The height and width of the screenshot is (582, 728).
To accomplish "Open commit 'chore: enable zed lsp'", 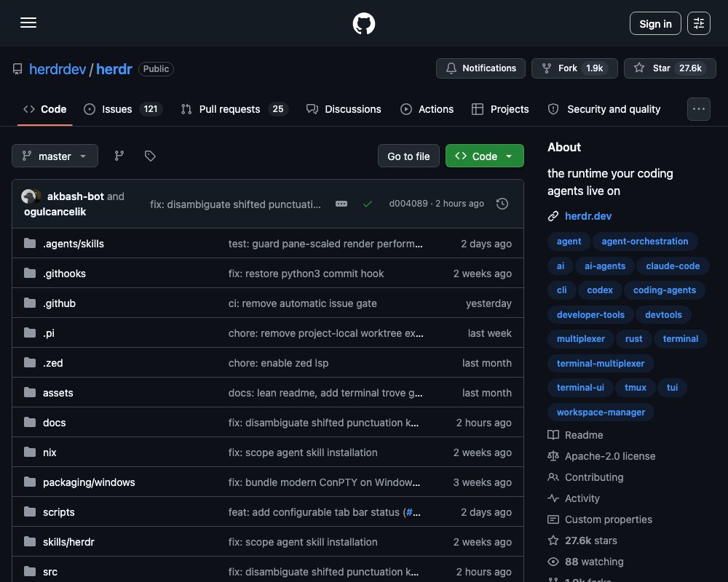I will coord(278,363).
